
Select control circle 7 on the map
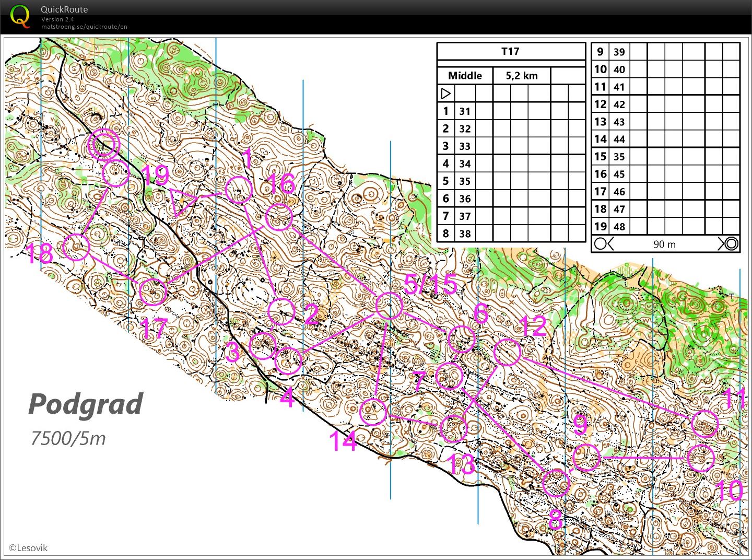pos(449,376)
